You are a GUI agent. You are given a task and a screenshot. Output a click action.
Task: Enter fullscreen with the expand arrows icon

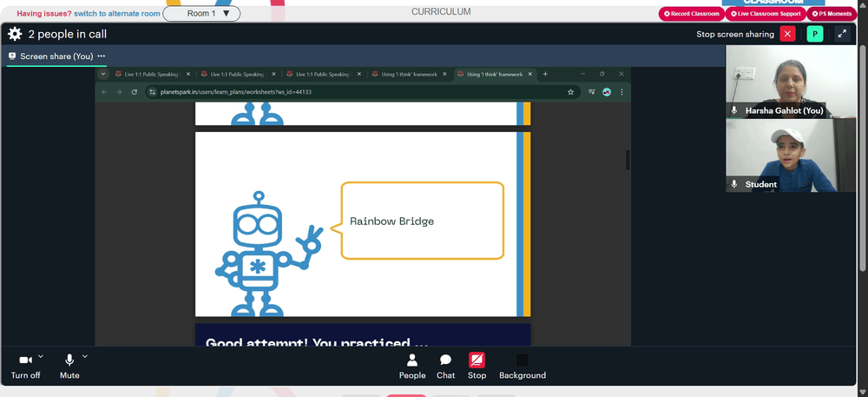842,35
